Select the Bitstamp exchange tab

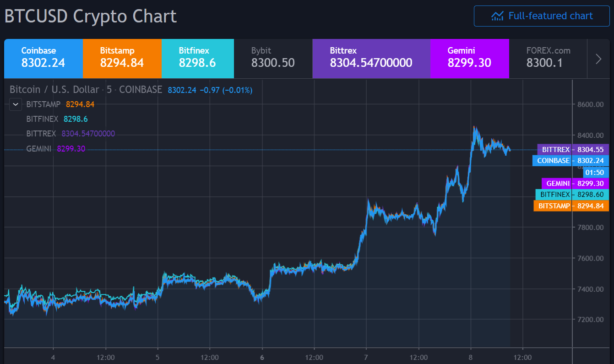click(122, 59)
